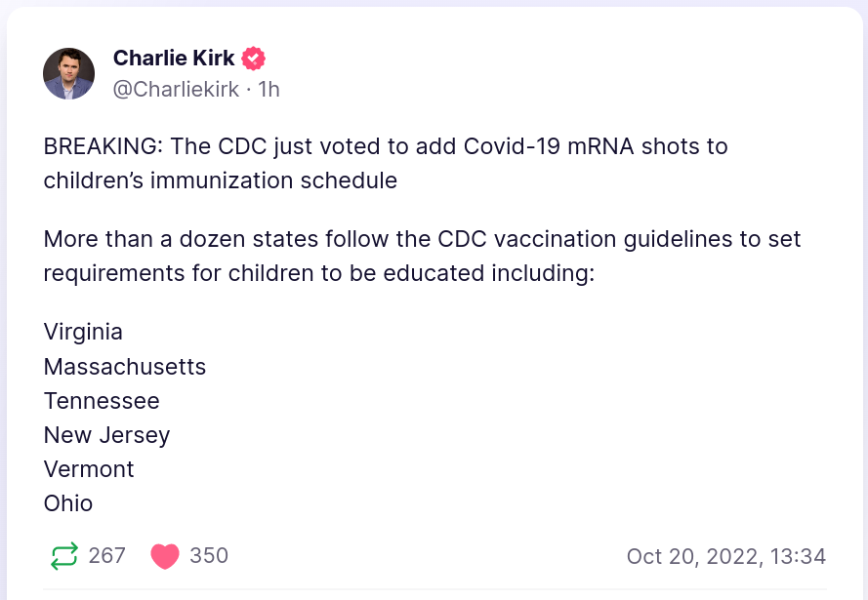
Task: Click Charlie Kirk's profile avatar photo
Action: click(69, 73)
